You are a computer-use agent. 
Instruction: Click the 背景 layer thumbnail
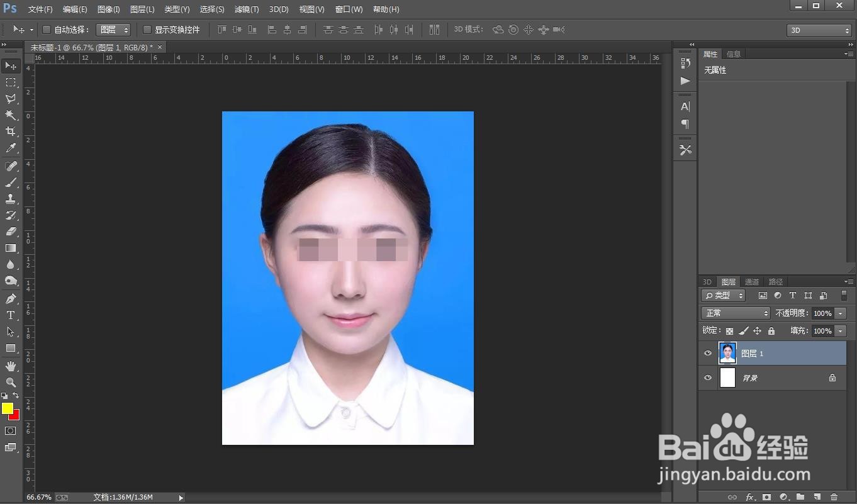click(x=727, y=378)
